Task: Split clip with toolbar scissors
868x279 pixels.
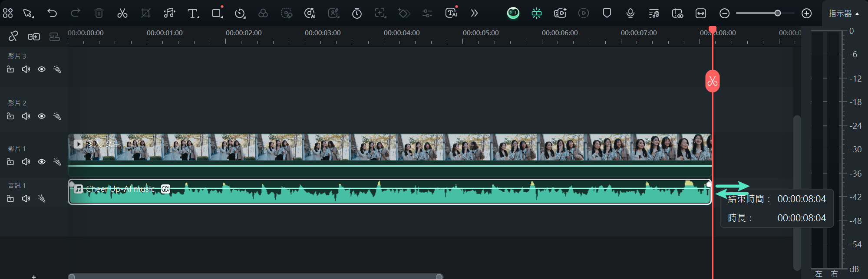Action: click(122, 13)
